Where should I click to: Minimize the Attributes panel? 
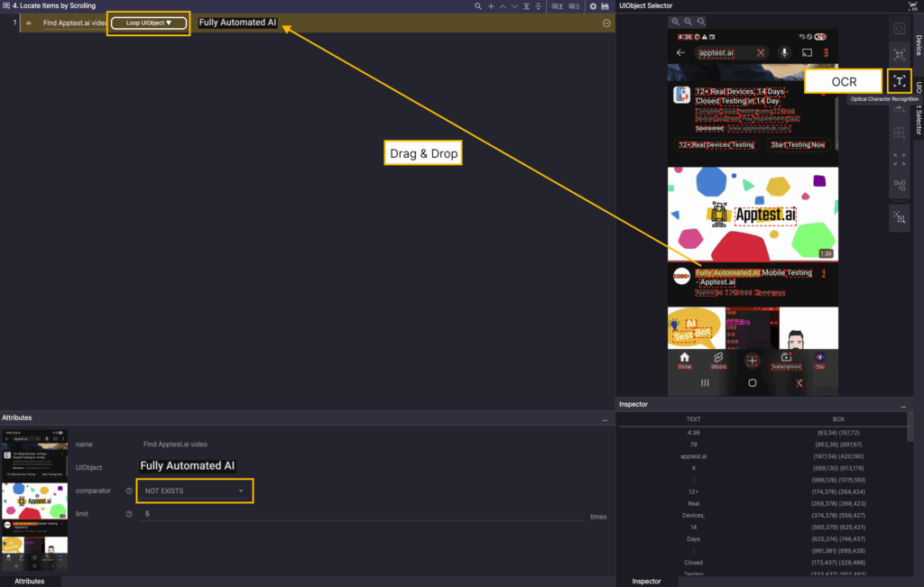click(x=605, y=420)
